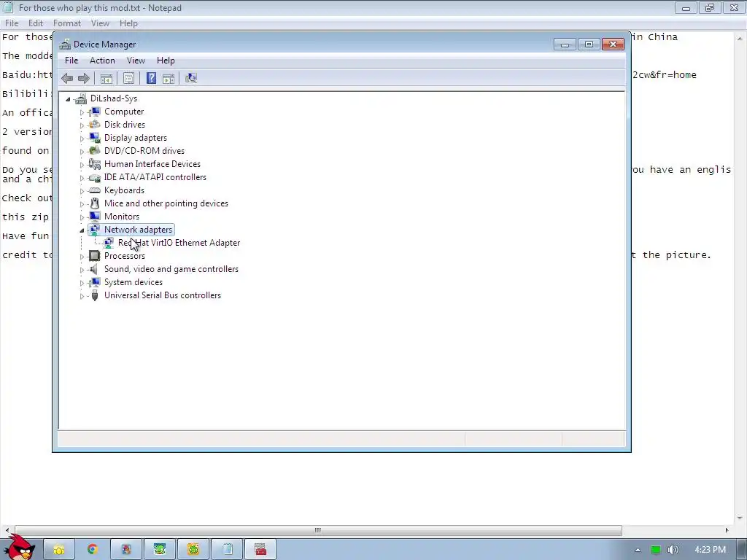Select the DiLshad-Sys root label

click(114, 98)
